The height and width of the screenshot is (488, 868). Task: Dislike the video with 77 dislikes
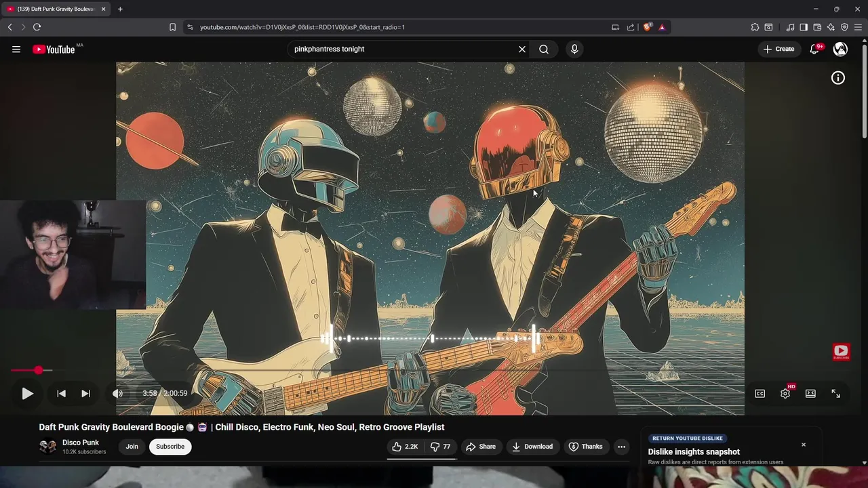click(x=441, y=447)
